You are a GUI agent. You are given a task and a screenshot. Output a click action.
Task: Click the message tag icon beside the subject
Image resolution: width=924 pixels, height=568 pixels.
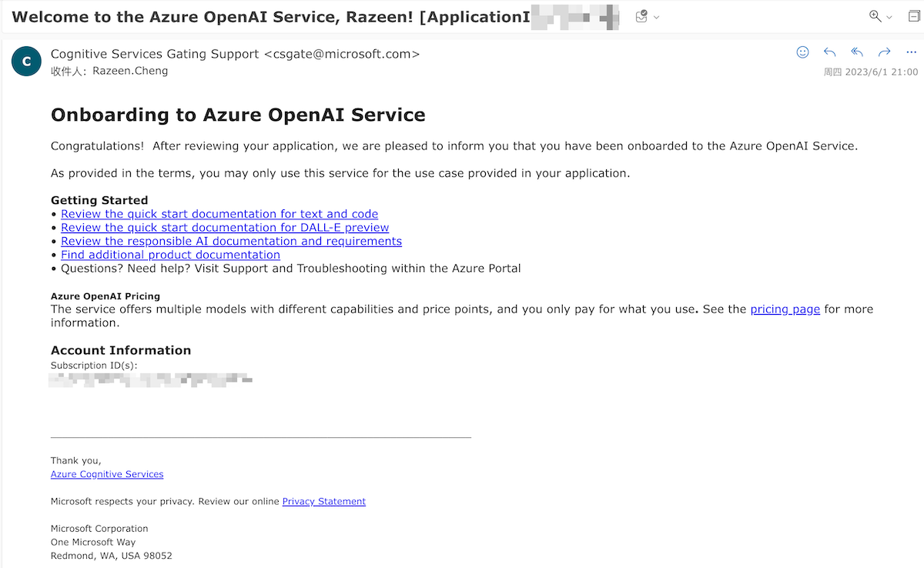pos(641,17)
